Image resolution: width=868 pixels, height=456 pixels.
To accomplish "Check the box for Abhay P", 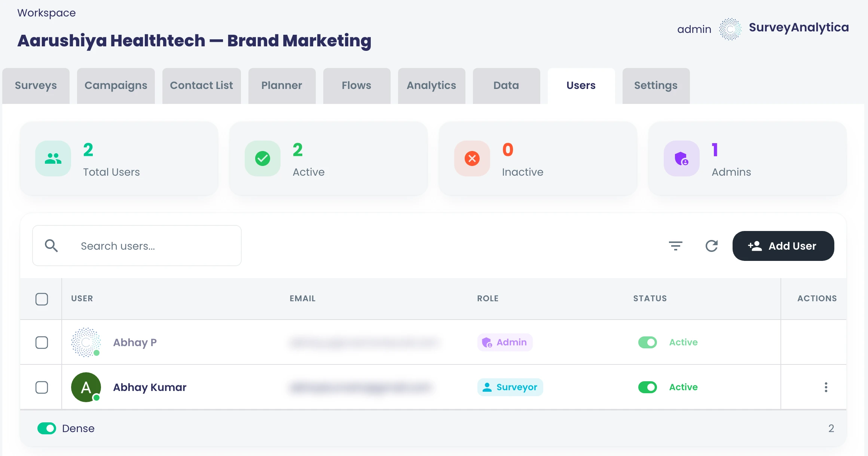I will pos(42,342).
